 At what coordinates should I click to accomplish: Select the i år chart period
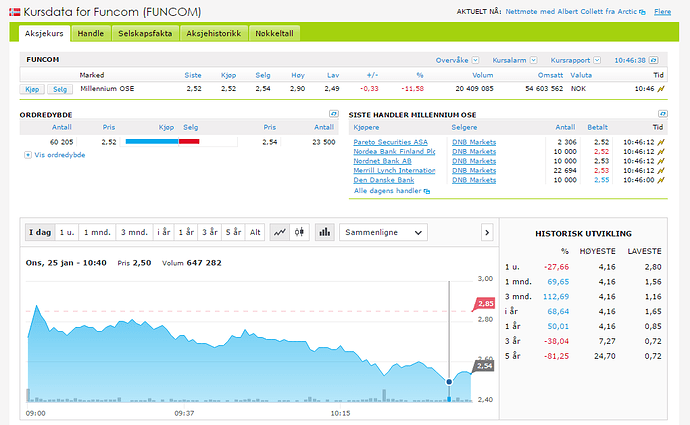[164, 232]
